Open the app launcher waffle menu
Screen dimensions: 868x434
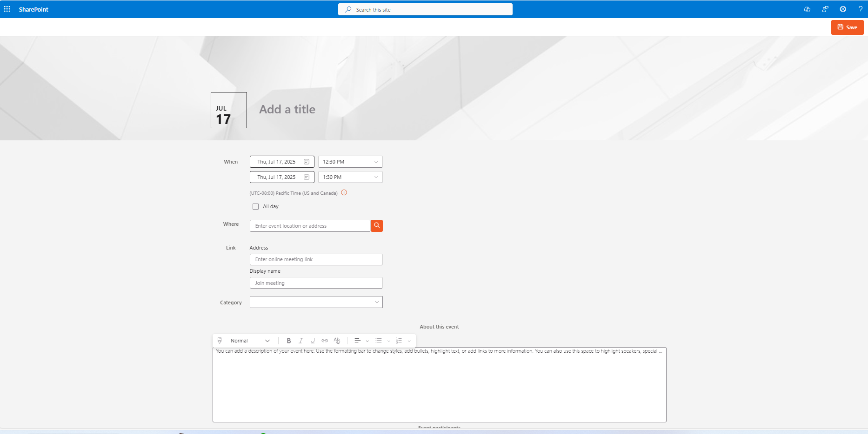[x=7, y=9]
